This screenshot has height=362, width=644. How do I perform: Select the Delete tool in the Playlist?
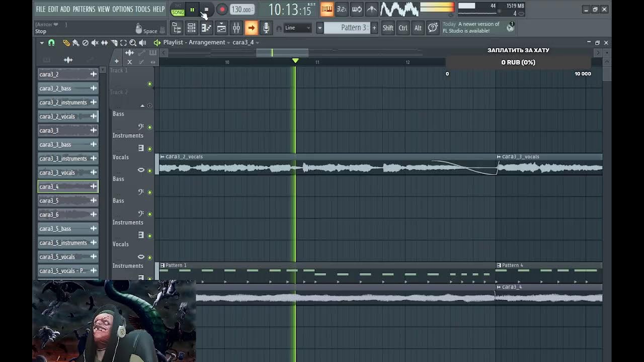click(85, 43)
